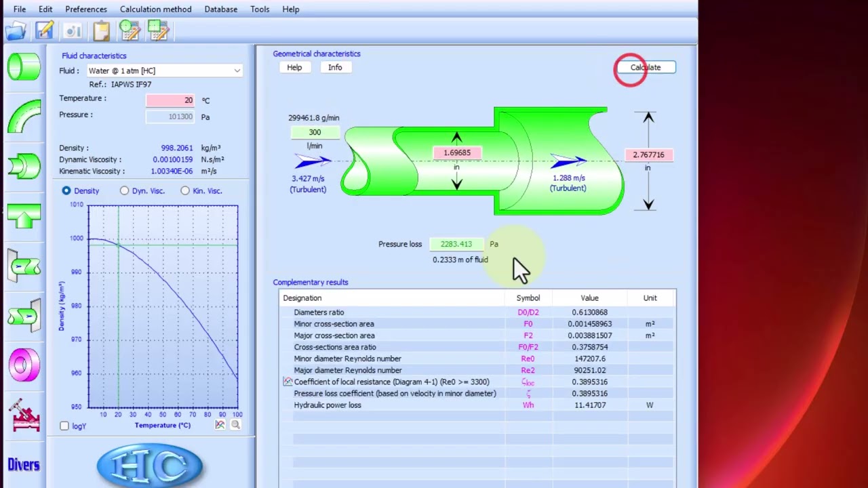
Task: Open the rectangular-section calculator toolbar icon
Action: [157, 30]
